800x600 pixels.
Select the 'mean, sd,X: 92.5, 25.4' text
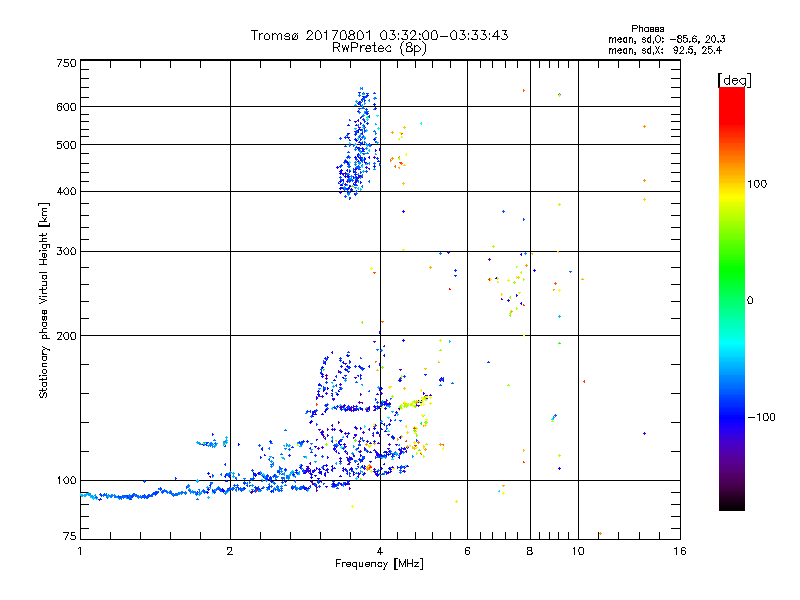[x=665, y=50]
